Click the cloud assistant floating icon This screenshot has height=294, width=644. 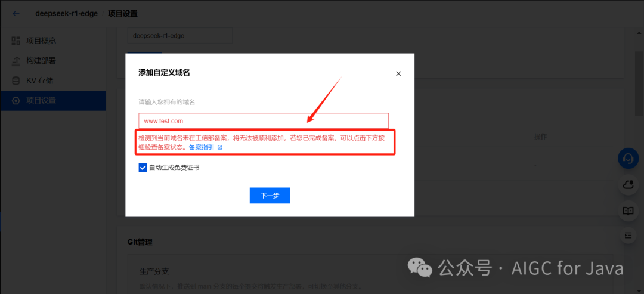(628, 185)
